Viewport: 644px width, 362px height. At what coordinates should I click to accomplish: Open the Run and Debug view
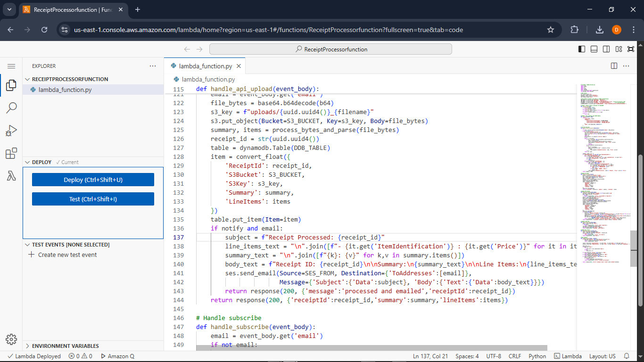point(11,131)
